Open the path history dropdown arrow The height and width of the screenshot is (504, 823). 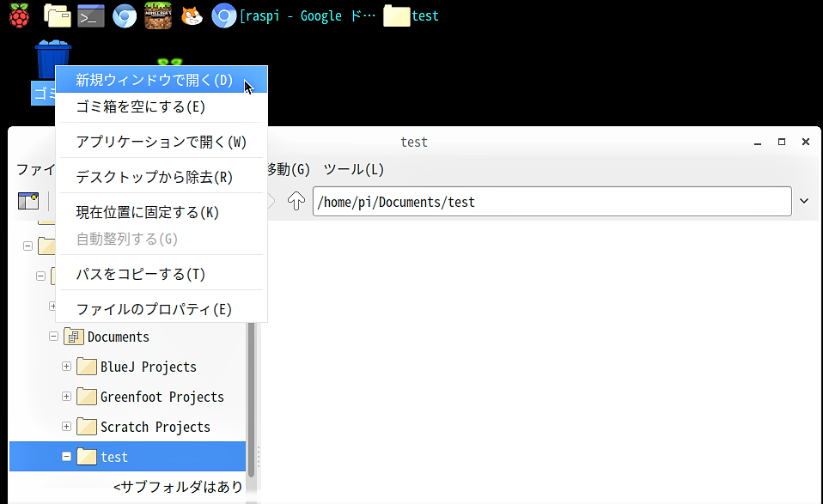coord(804,201)
